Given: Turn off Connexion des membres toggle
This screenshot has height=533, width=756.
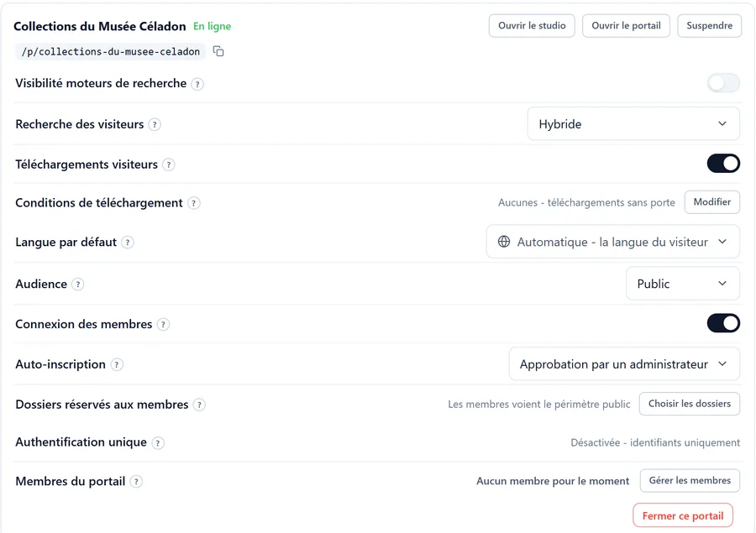Looking at the screenshot, I should (723, 323).
